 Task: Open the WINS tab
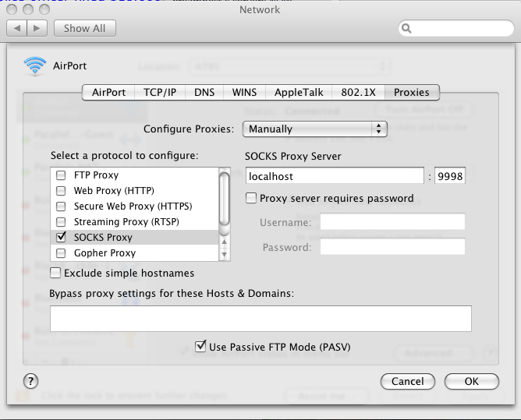click(x=244, y=92)
